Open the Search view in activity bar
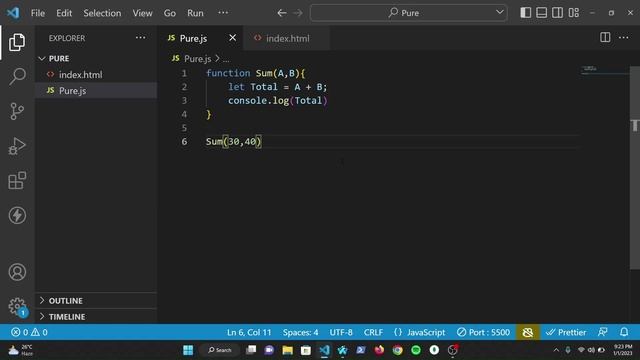Viewport: 640px width, 360px height. tap(17, 76)
